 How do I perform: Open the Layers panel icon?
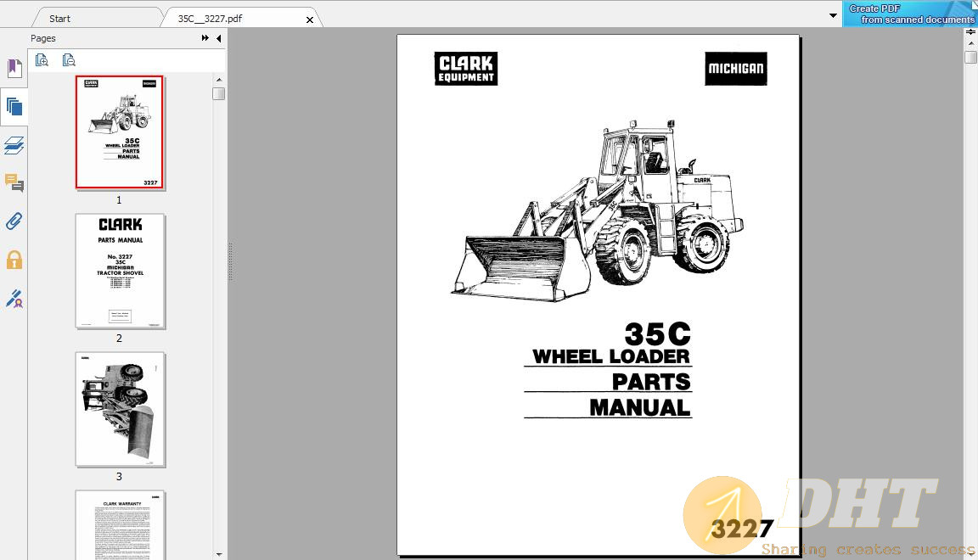pyautogui.click(x=14, y=145)
